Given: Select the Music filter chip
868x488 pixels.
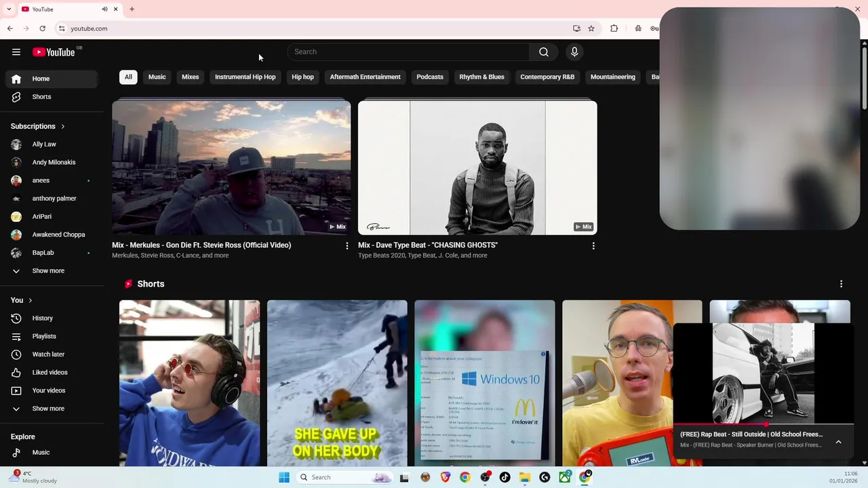Looking at the screenshot, I should (157, 77).
